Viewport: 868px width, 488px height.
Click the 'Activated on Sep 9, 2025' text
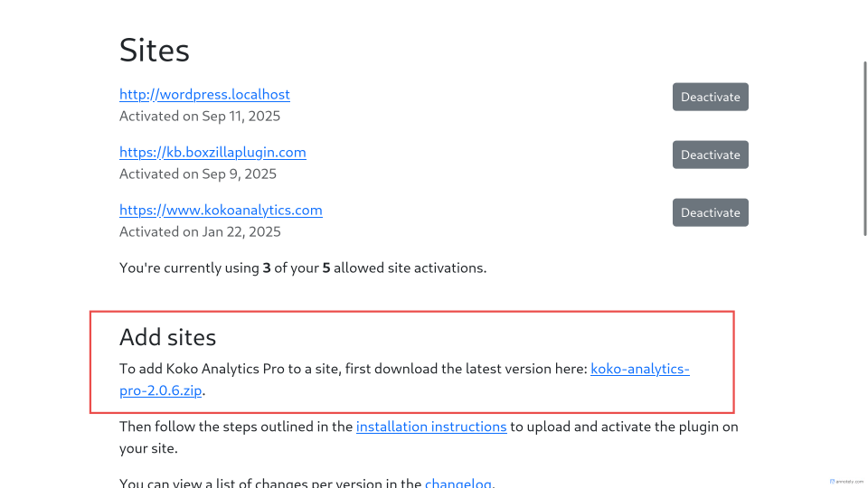(198, 174)
